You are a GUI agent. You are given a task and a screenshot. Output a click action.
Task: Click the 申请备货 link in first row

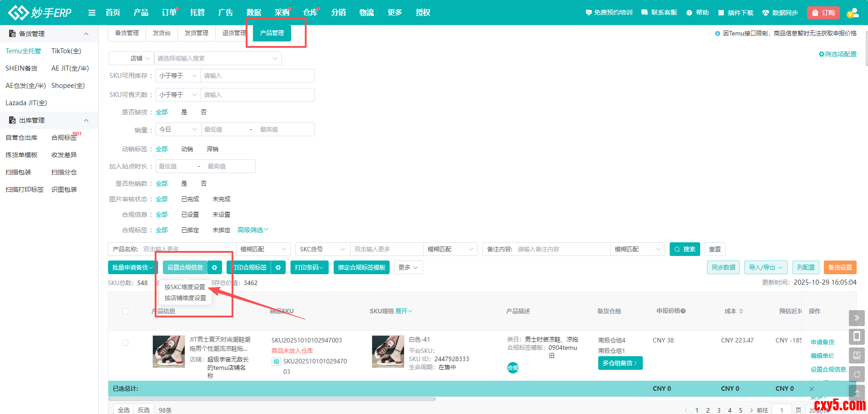pos(822,342)
